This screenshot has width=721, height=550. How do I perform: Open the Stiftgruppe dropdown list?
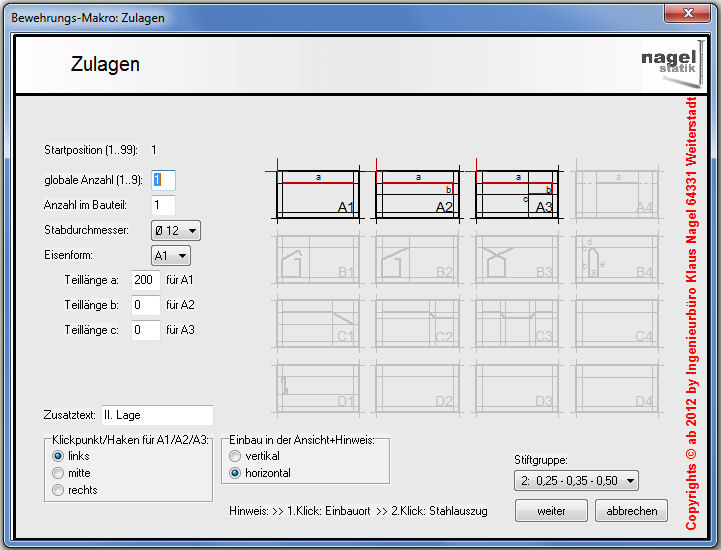(x=576, y=481)
